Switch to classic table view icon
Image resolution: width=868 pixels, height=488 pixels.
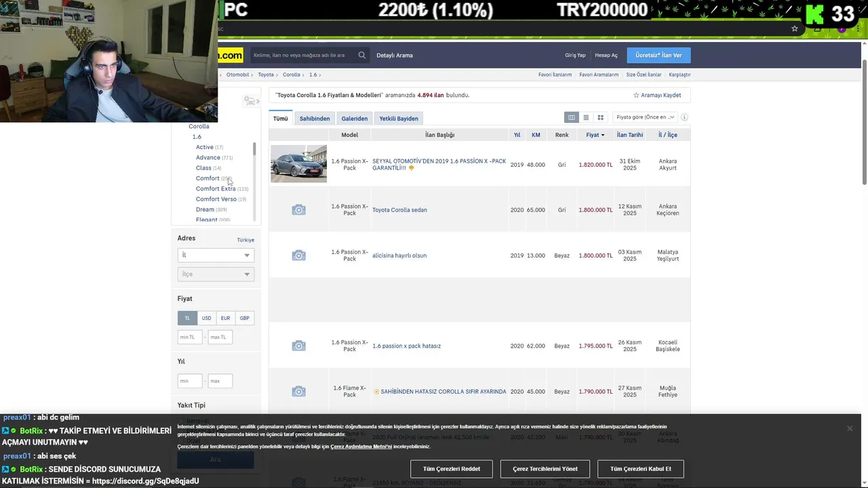pyautogui.click(x=572, y=117)
